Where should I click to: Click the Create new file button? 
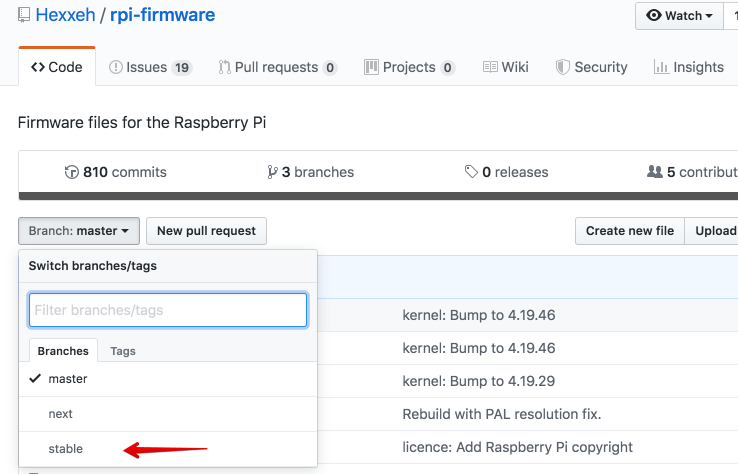630,231
